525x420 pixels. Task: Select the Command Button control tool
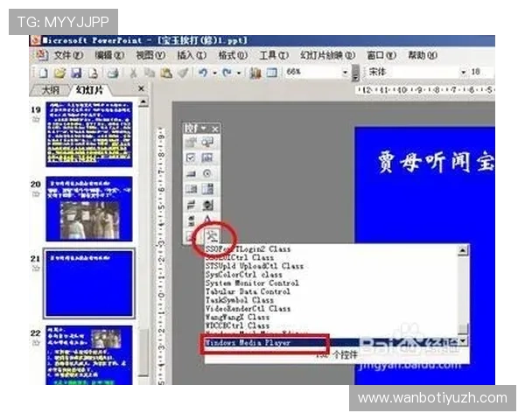click(x=191, y=173)
